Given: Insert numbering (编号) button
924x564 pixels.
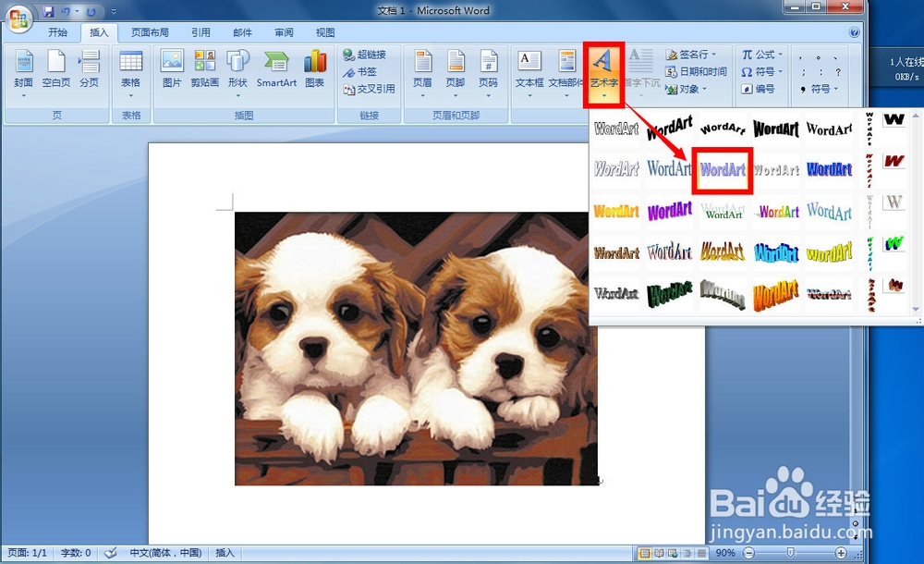Looking at the screenshot, I should (x=758, y=89).
